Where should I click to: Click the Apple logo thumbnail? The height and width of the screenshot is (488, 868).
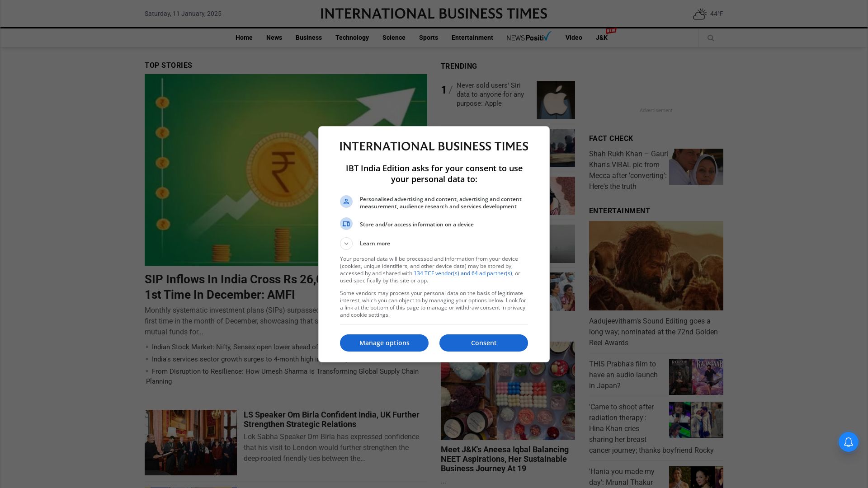point(556,100)
